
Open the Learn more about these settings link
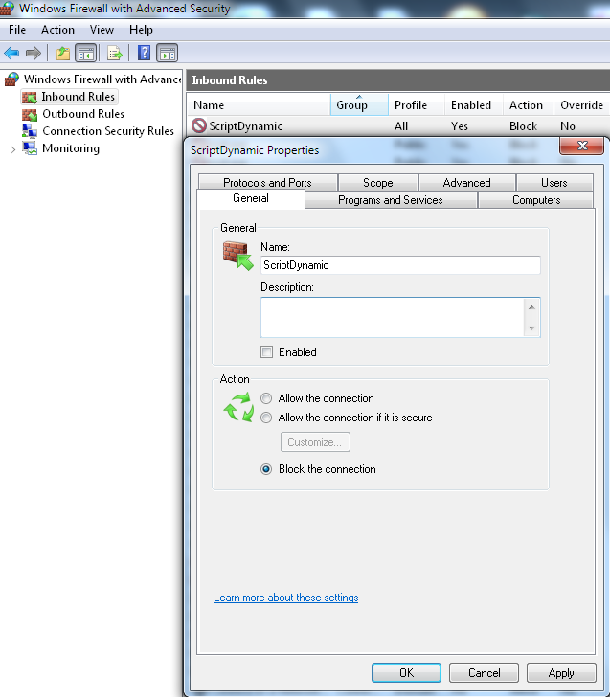[x=285, y=598]
